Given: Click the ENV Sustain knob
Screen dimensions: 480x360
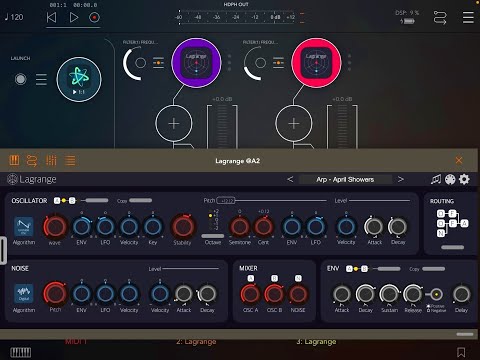Looking at the screenshot, I should click(x=389, y=294).
